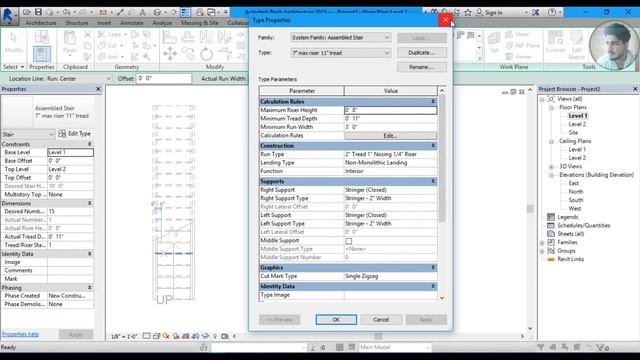Expand the Families node in Project Browser
The image size is (640, 360).
click(542, 242)
